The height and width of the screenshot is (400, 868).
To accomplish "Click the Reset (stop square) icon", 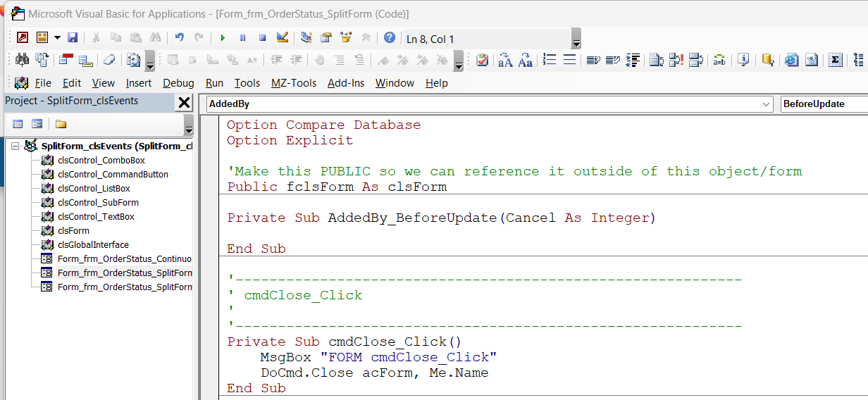I will point(262,38).
